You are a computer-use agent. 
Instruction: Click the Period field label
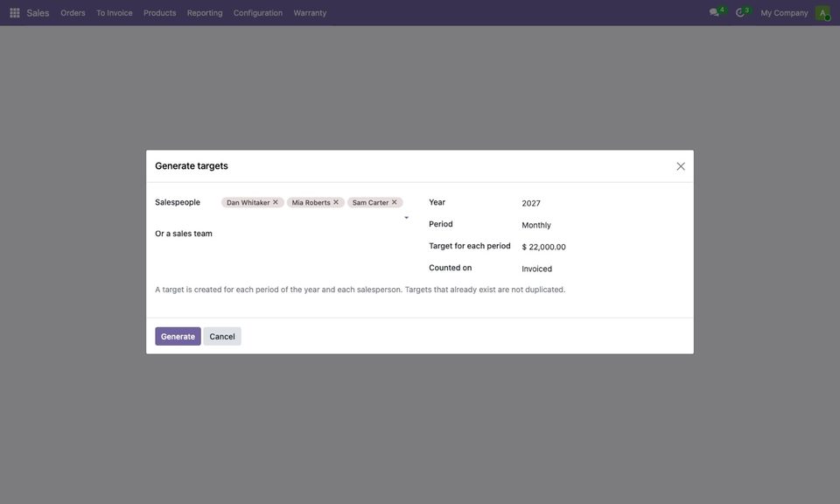tap(440, 224)
